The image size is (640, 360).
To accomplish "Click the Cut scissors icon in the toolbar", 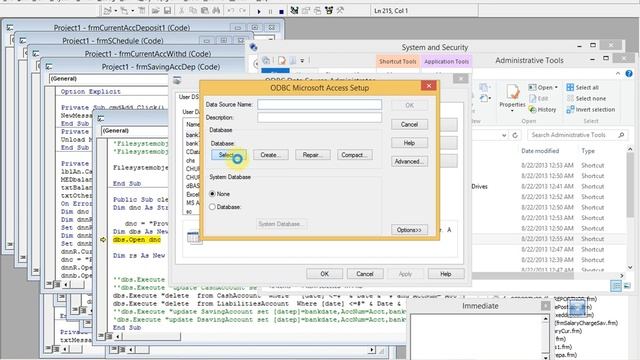I will (182, 11).
